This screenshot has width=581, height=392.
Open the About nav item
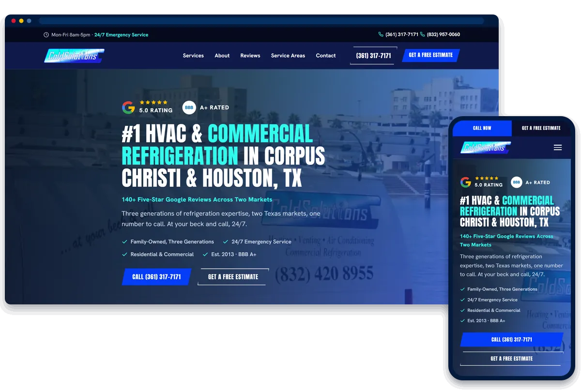222,56
